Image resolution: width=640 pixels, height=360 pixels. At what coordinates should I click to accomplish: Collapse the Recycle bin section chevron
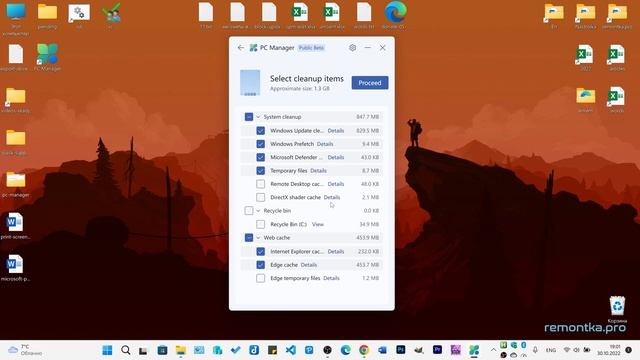(258, 211)
